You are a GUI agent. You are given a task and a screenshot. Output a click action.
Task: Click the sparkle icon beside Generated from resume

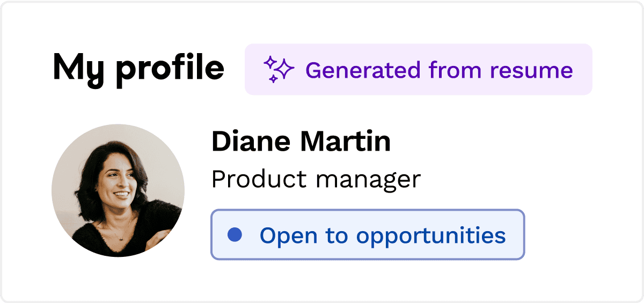click(x=278, y=70)
